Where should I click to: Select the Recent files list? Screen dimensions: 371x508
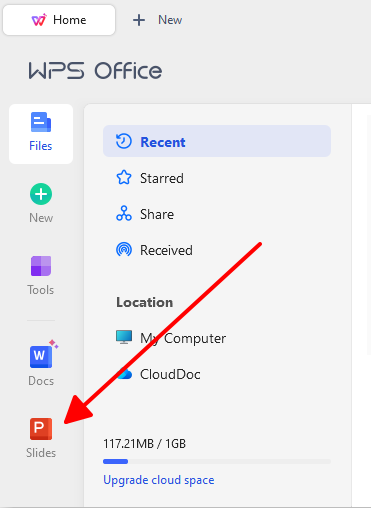pos(217,141)
